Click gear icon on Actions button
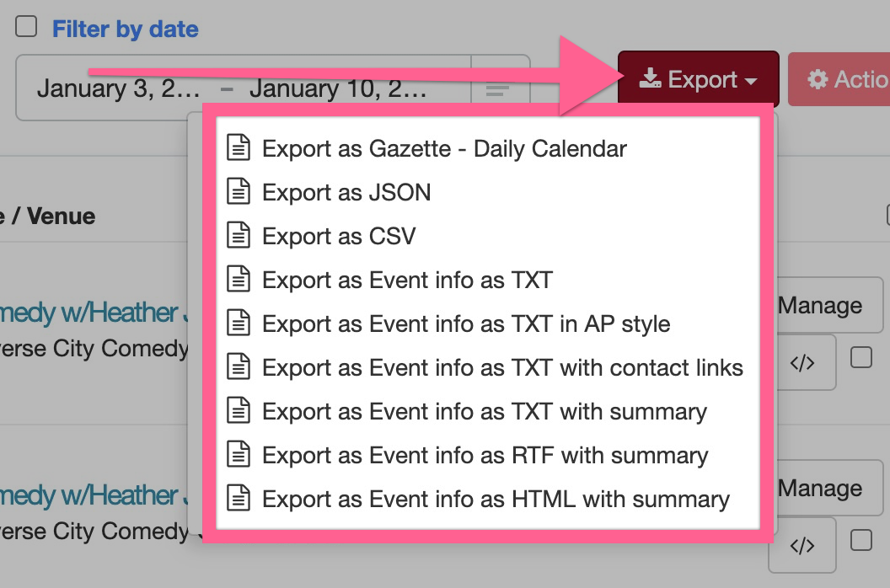Image resolution: width=890 pixels, height=588 pixels. click(x=818, y=79)
